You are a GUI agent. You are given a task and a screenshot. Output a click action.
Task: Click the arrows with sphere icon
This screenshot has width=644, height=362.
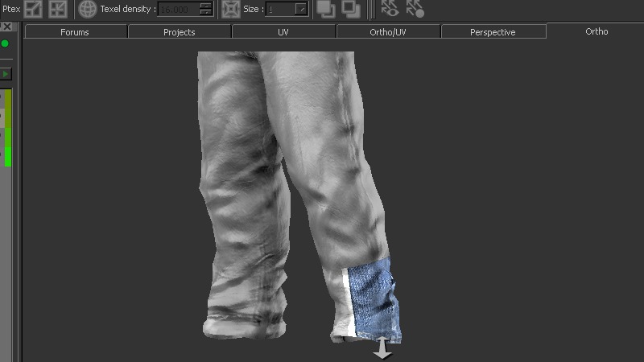click(x=415, y=9)
